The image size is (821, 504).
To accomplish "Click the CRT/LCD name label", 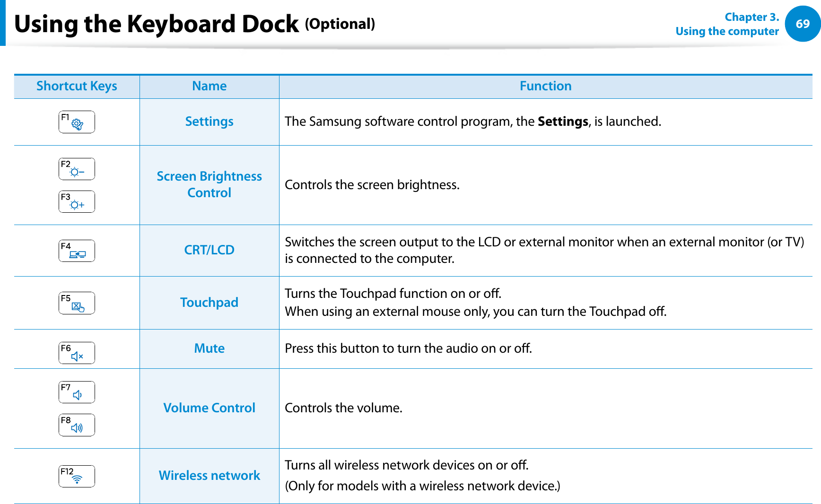I will [x=209, y=250].
